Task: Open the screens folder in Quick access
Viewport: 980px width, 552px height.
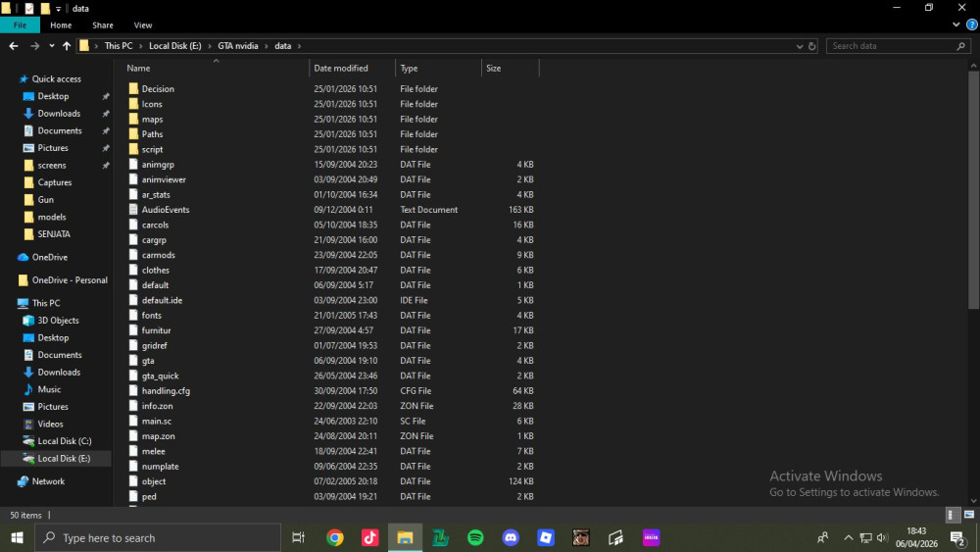Action: 51,165
